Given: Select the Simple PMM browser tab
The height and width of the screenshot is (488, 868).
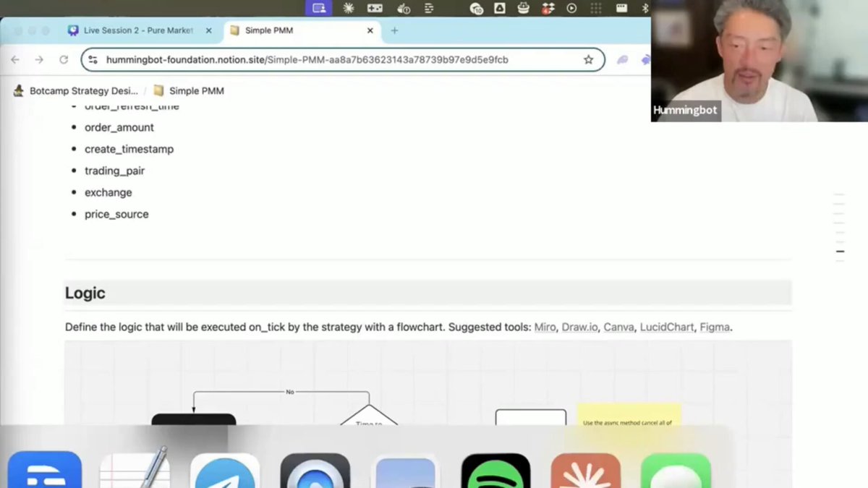Looking at the screenshot, I should (302, 30).
